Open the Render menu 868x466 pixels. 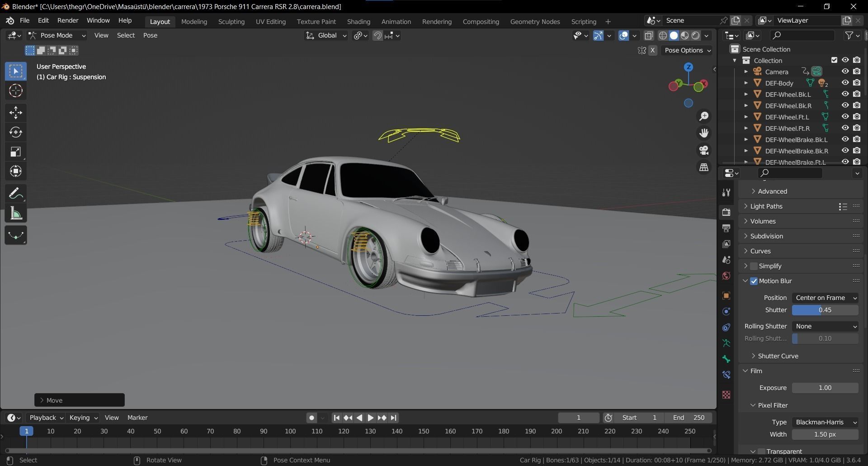[68, 20]
